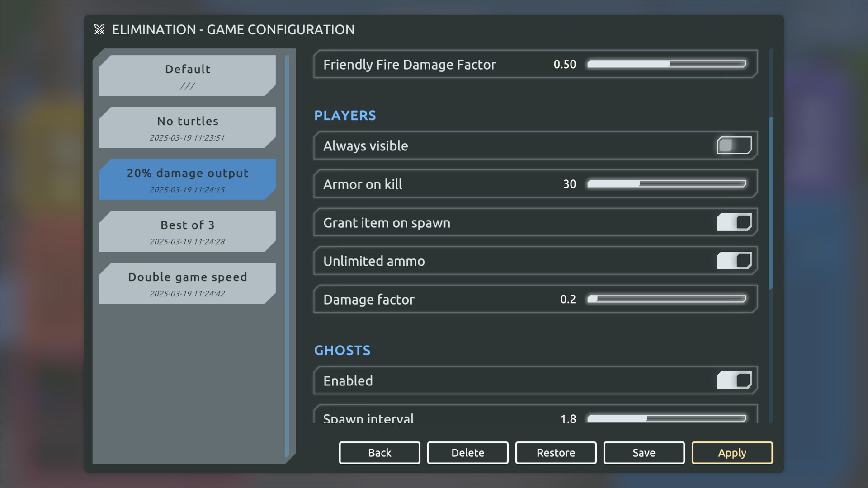The width and height of the screenshot is (868, 488).
Task: Select the 20% damage output preset
Action: point(187,179)
